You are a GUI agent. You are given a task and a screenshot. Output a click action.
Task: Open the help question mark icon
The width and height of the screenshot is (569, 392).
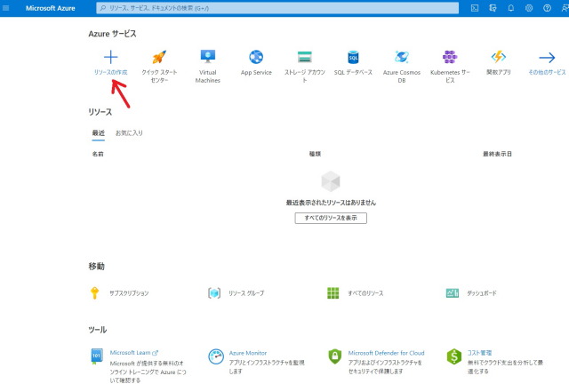[547, 8]
